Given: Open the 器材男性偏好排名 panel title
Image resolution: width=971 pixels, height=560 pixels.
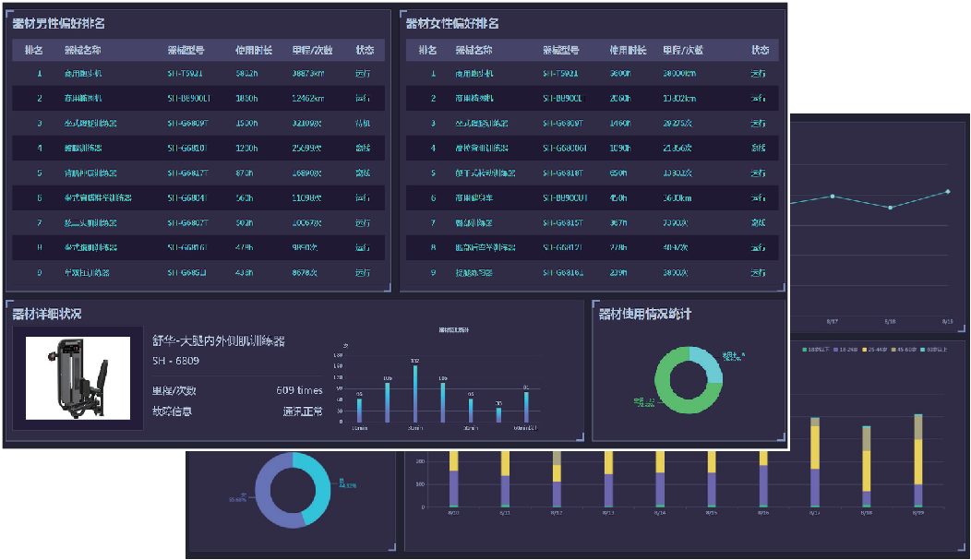Looking at the screenshot, I should (57, 24).
